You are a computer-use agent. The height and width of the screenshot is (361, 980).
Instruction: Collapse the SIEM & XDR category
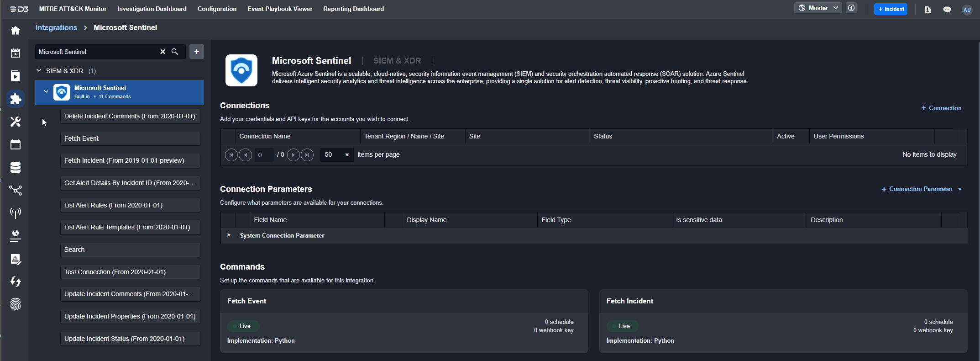tap(39, 71)
